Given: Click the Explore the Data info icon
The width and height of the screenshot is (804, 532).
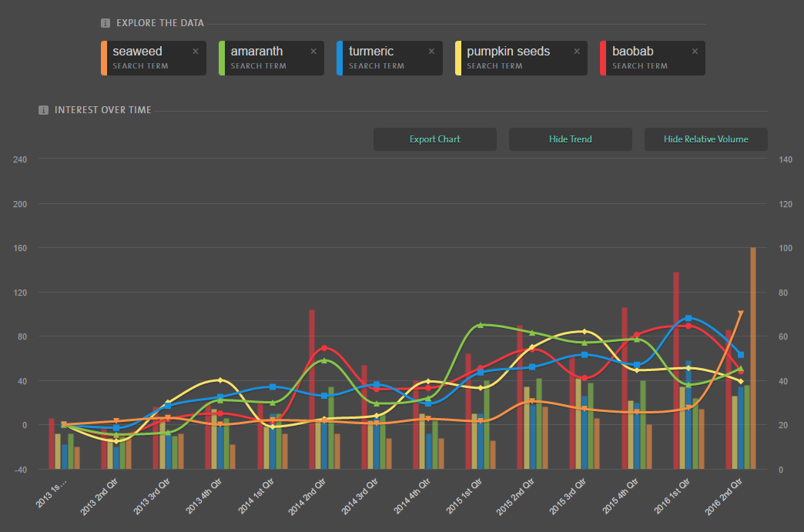Looking at the screenshot, I should click(106, 23).
